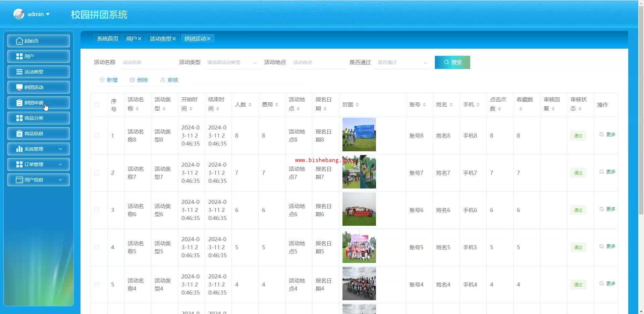Viewport: 644px width, 314px height.
Task: Open 商品信息 clipboard icon in sidebar
Action: pos(19,134)
